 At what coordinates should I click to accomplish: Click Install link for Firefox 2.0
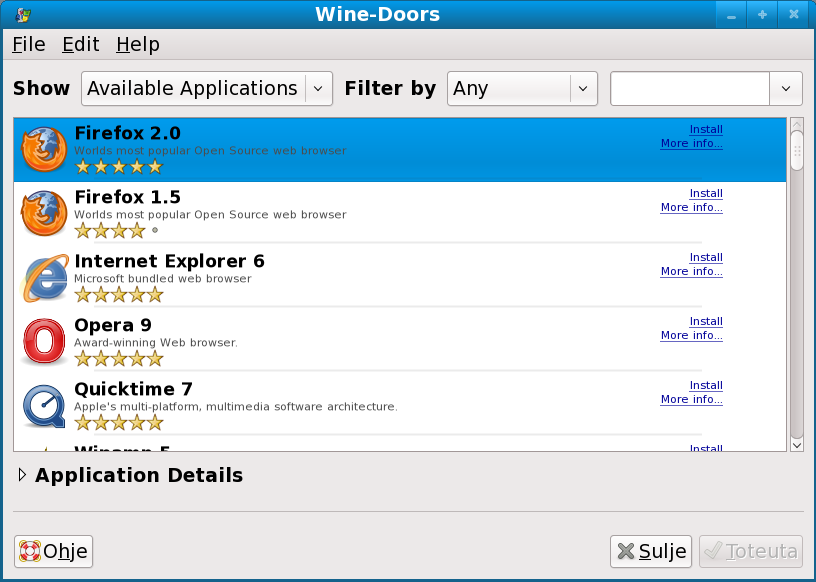pyautogui.click(x=706, y=130)
